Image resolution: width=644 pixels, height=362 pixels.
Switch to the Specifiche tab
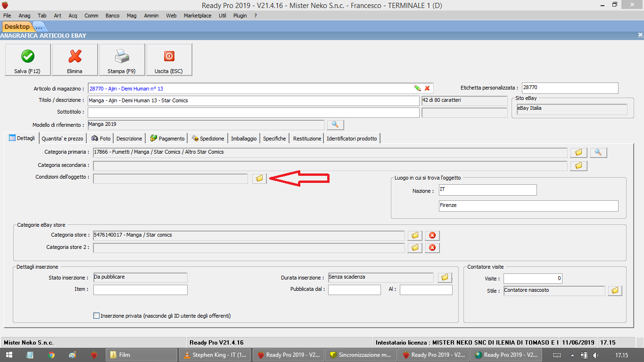(274, 139)
